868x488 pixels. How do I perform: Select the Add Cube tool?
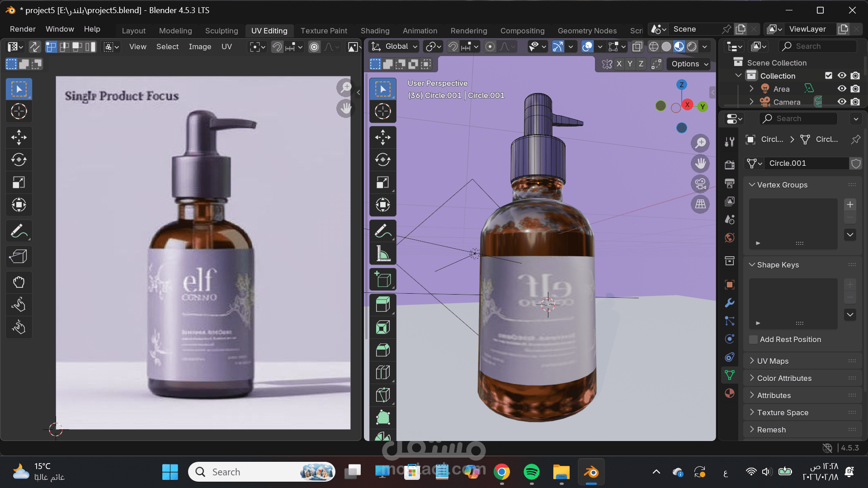[382, 280]
